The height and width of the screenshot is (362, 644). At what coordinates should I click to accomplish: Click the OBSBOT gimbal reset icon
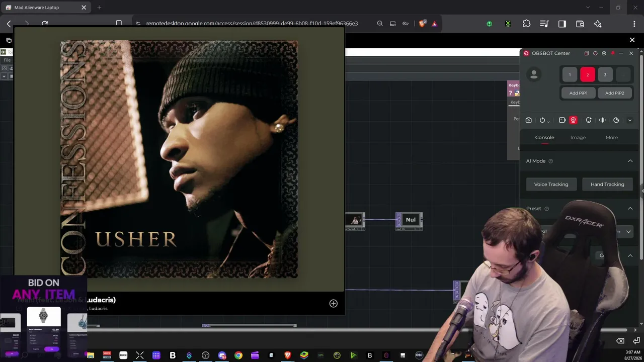point(589,120)
